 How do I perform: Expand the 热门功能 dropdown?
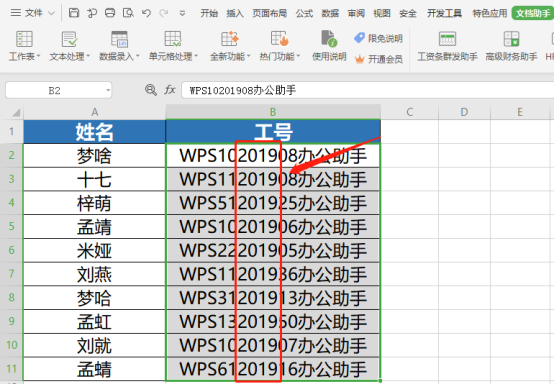tap(298, 56)
